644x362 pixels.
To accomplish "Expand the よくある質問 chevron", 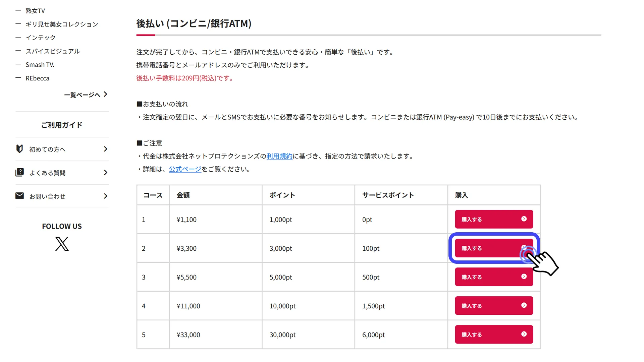I will coord(105,173).
